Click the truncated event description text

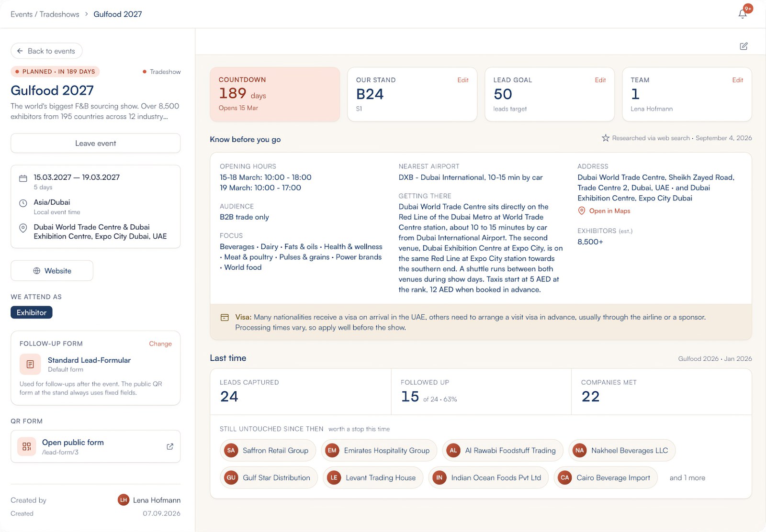point(95,111)
